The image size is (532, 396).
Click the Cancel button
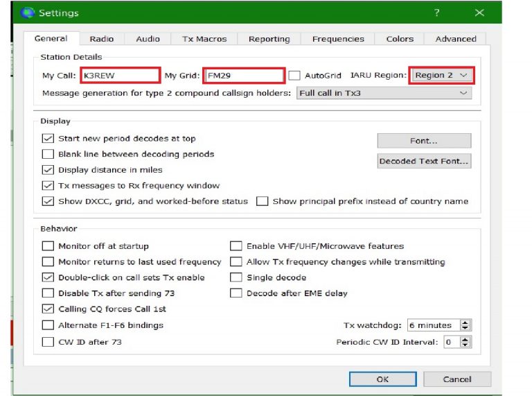click(x=456, y=379)
